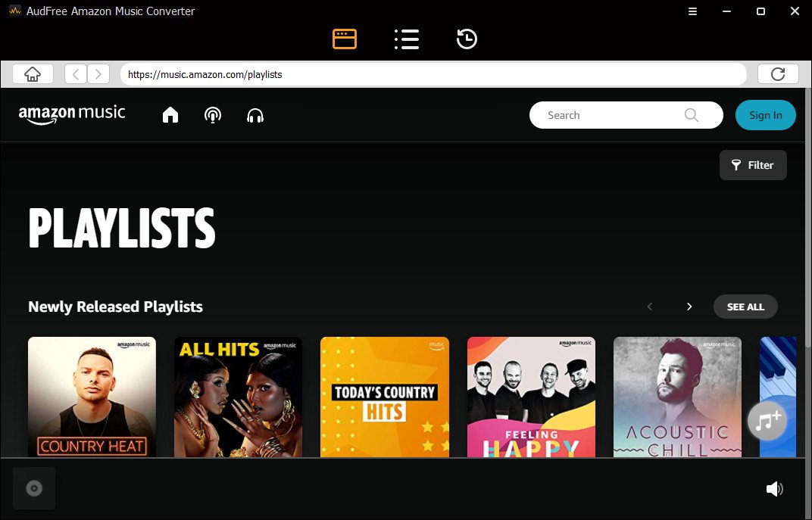This screenshot has width=812, height=520.
Task: Click the Sign In button
Action: pyautogui.click(x=765, y=115)
